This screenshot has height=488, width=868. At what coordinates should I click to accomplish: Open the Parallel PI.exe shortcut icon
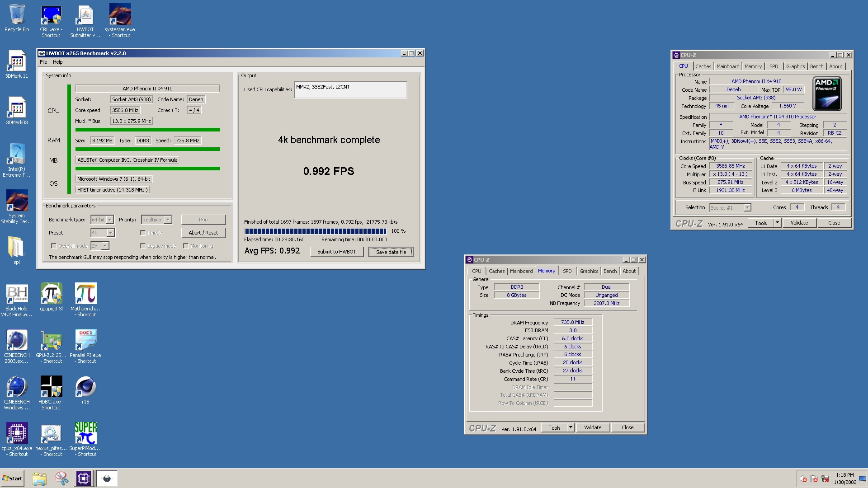[x=85, y=347]
